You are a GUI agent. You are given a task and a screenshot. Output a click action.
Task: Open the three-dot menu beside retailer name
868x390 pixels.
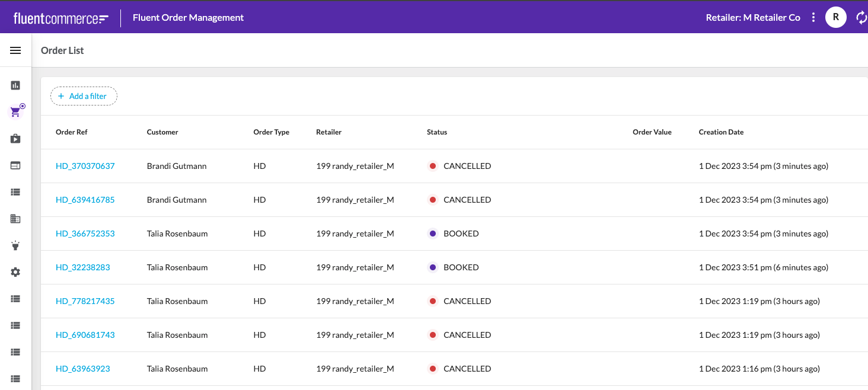tap(813, 17)
